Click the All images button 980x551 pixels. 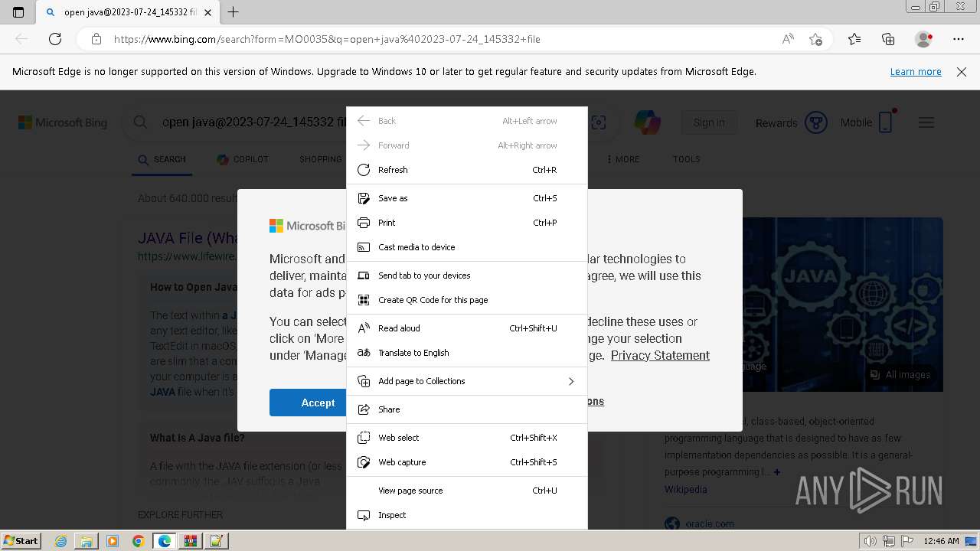[900, 375]
